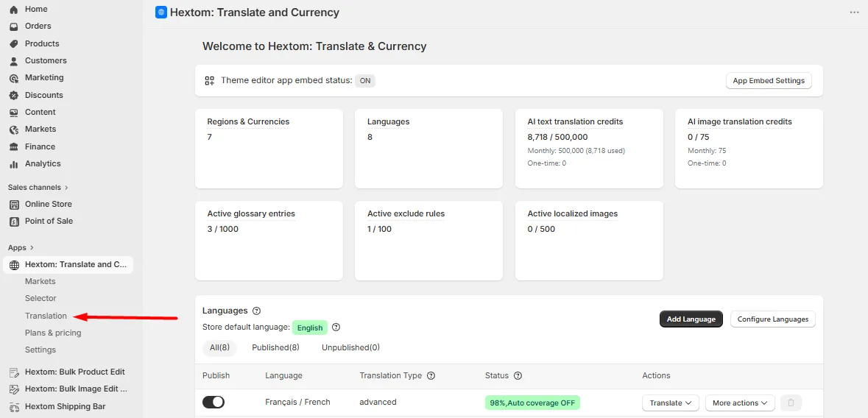
Task: Go to the Analytics page
Action: [x=43, y=164]
